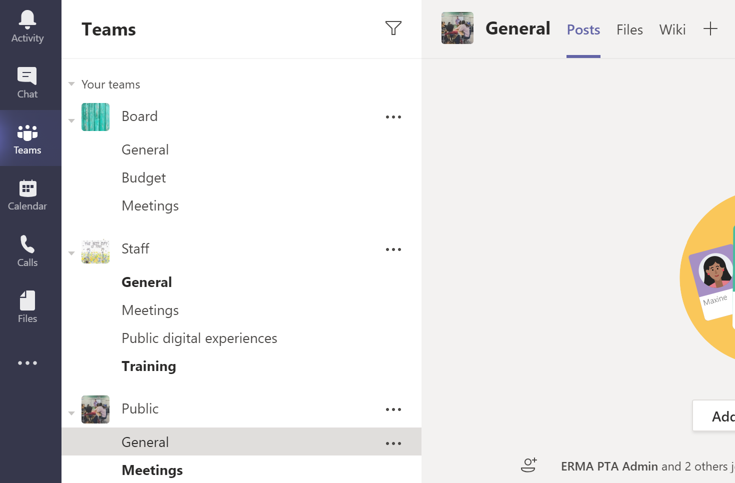Switch to the Files tab

629,29
